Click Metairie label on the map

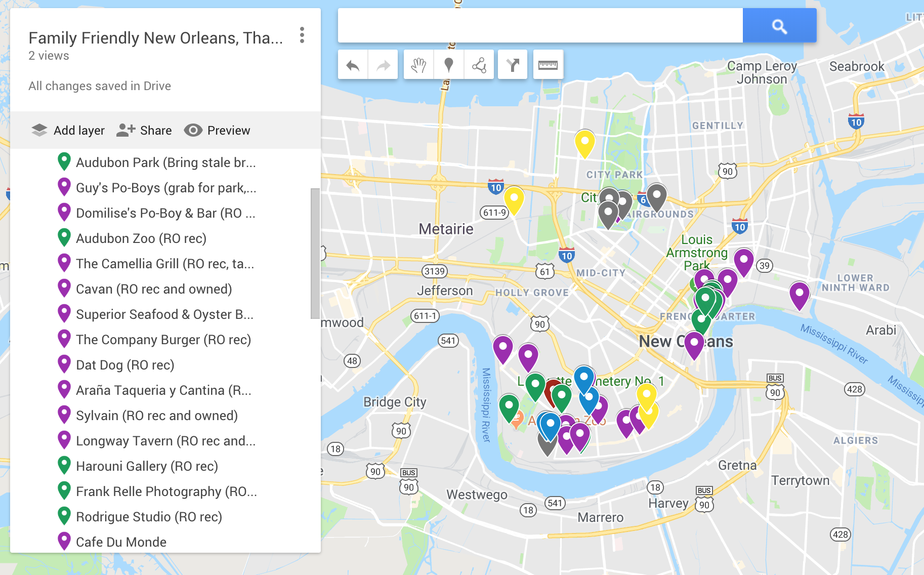point(446,229)
